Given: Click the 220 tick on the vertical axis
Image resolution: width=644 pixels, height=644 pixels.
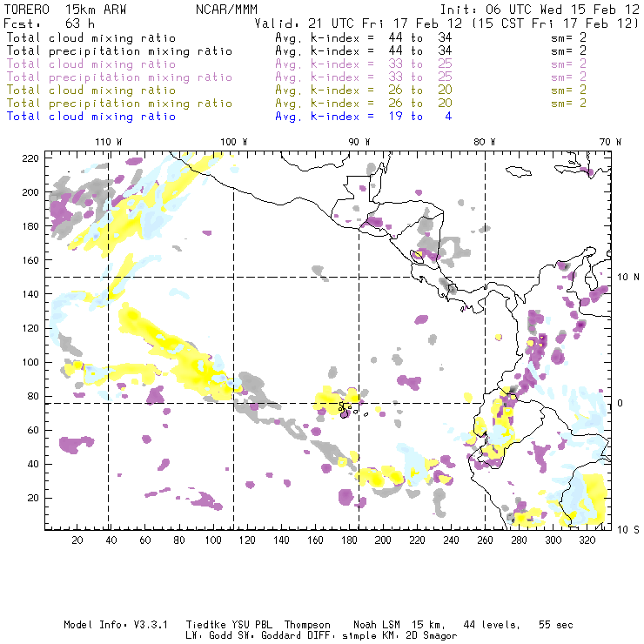Looking at the screenshot, I should click(x=32, y=158).
